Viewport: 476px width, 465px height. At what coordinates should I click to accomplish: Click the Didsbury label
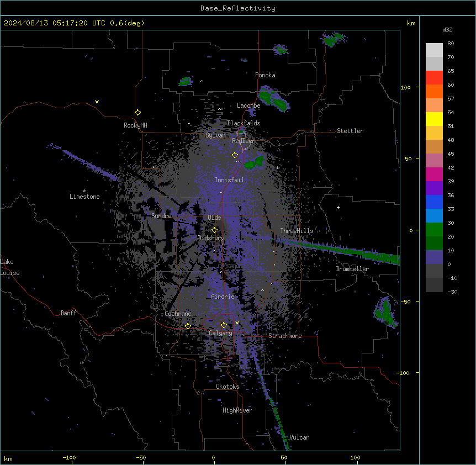211,238
